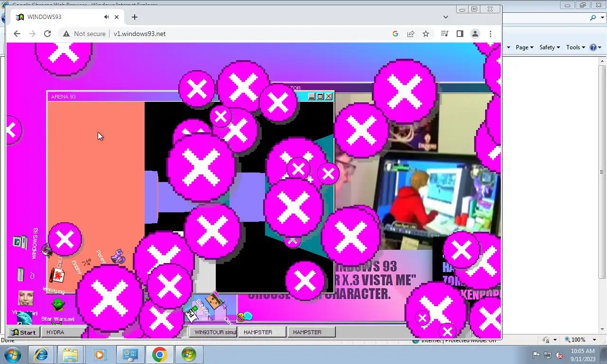
Task: Open the Virtual Girl desktop icon
Action: pos(26,299)
